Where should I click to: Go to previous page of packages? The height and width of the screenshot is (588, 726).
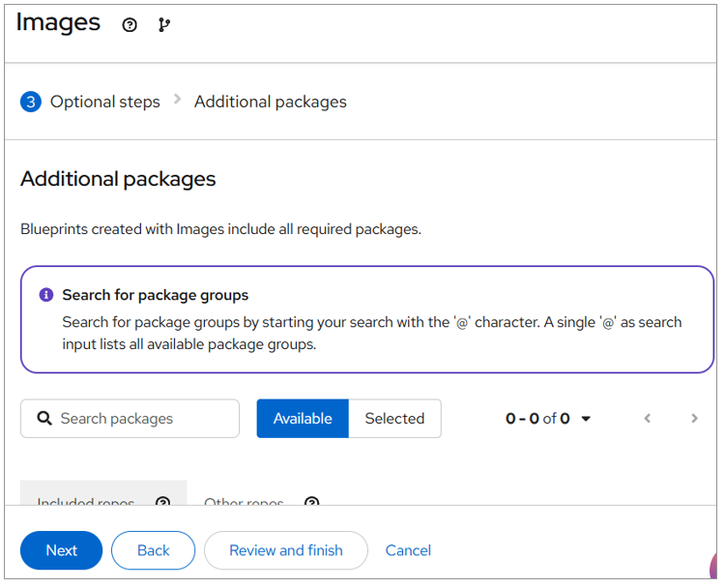click(648, 419)
